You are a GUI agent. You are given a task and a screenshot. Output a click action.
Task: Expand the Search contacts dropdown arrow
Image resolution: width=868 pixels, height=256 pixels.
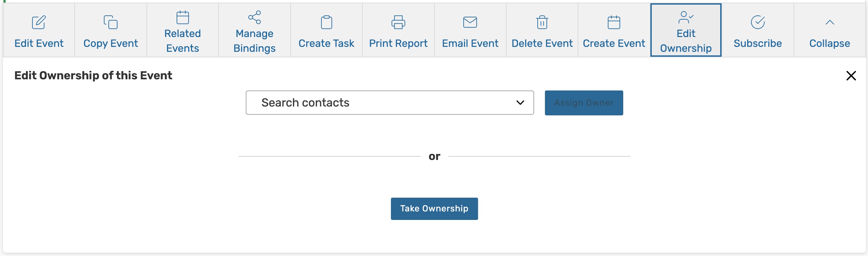tap(520, 103)
